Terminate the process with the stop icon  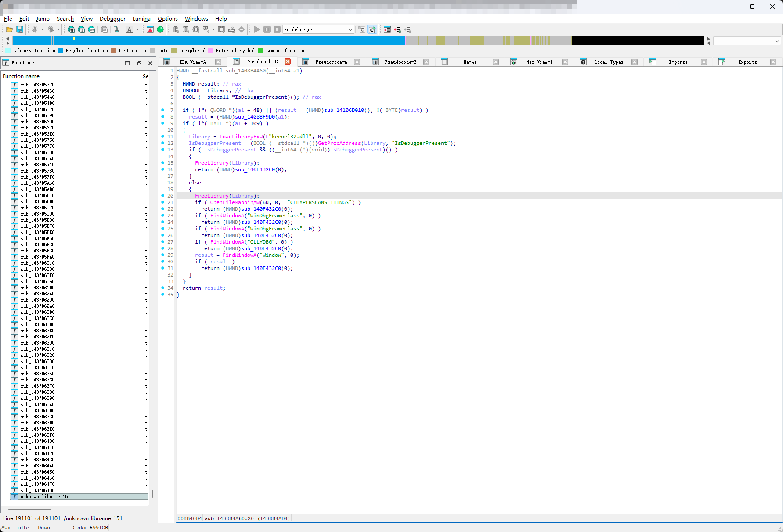click(277, 29)
